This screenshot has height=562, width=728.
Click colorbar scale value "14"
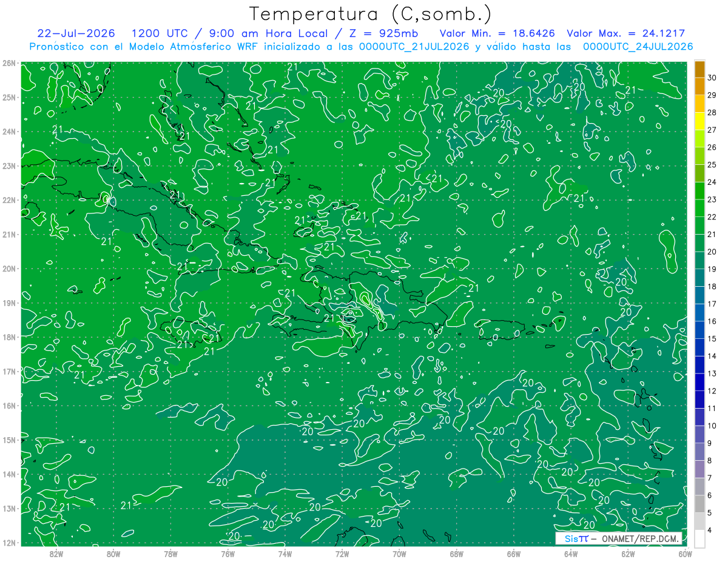click(x=712, y=356)
